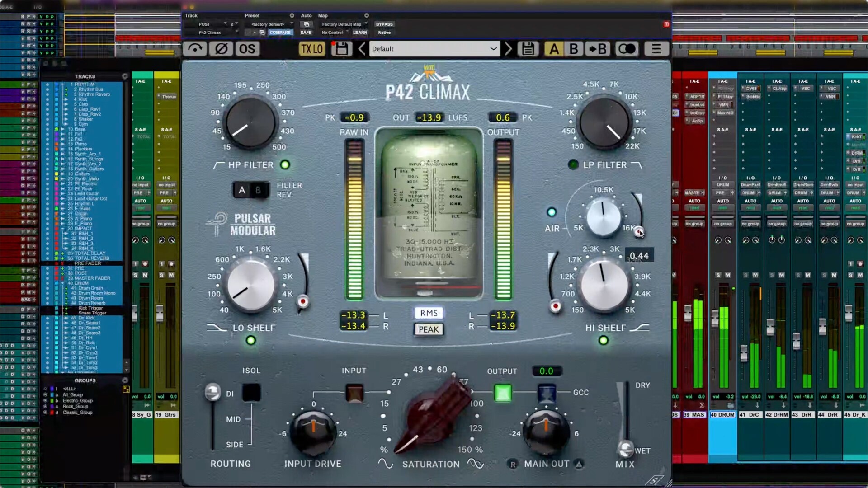The width and height of the screenshot is (868, 488).
Task: Toggle the INPUT brown square button
Action: click(354, 393)
